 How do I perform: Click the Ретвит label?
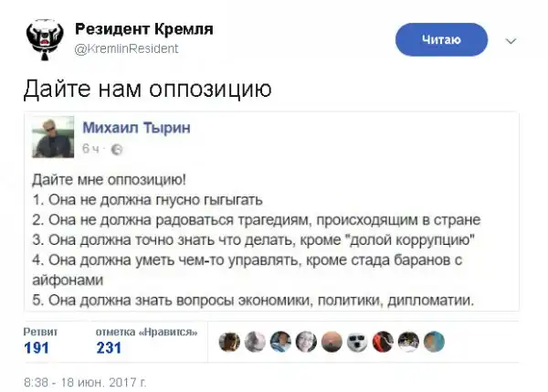pyautogui.click(x=40, y=331)
